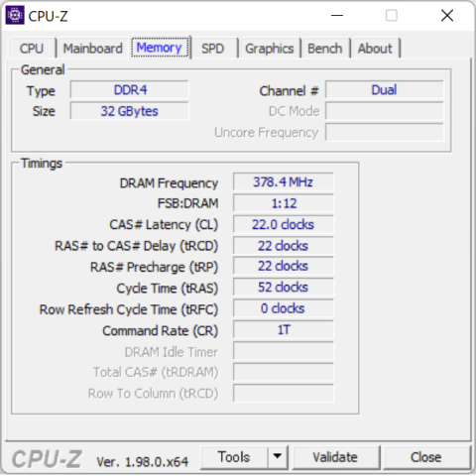476x476 pixels.
Task: Click the memory Type field showing DDR4
Action: tap(129, 90)
